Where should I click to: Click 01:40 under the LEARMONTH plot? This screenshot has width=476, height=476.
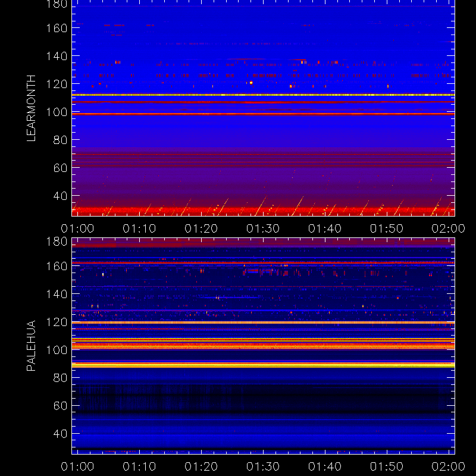point(325,228)
